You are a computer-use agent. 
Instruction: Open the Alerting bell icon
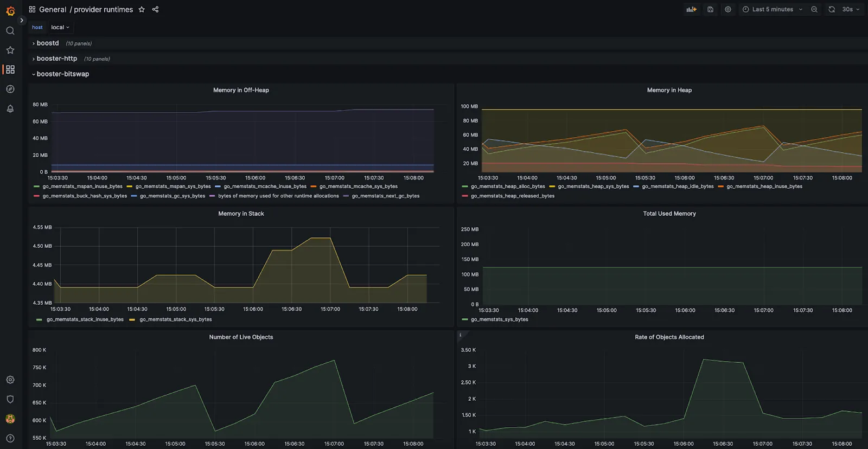pos(10,108)
